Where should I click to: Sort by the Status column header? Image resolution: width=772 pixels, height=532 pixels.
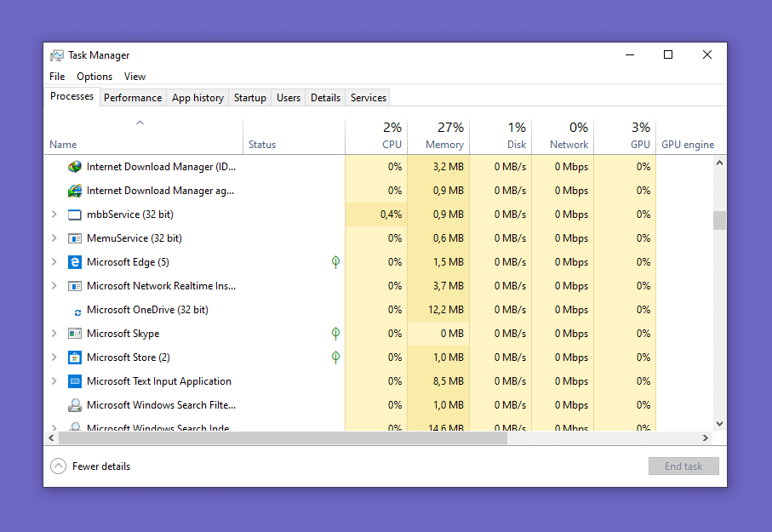294,137
